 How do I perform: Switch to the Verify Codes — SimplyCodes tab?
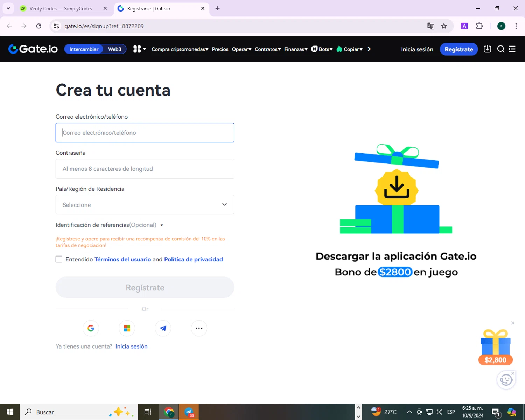[61, 8]
